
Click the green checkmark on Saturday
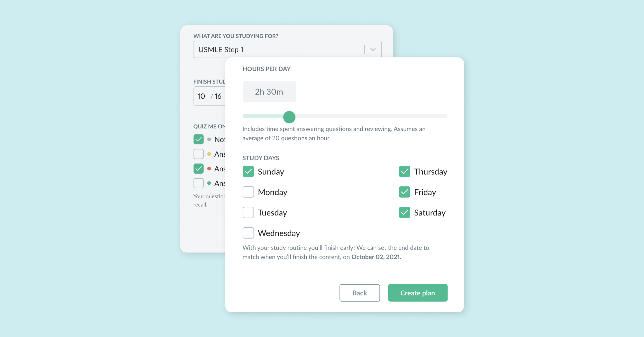coord(404,212)
